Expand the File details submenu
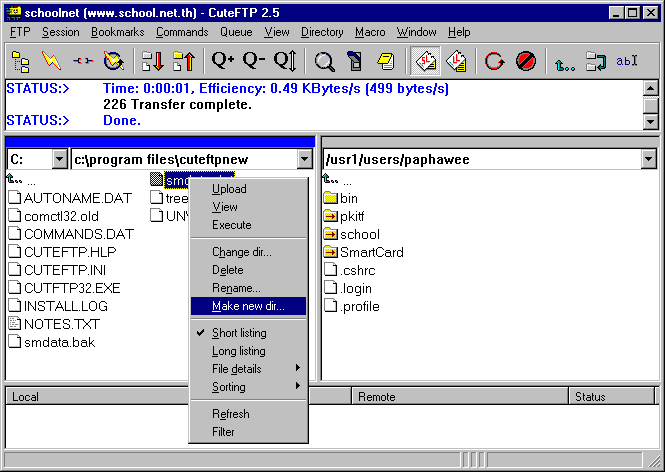Viewport: 665px width, 472px height. 248,369
